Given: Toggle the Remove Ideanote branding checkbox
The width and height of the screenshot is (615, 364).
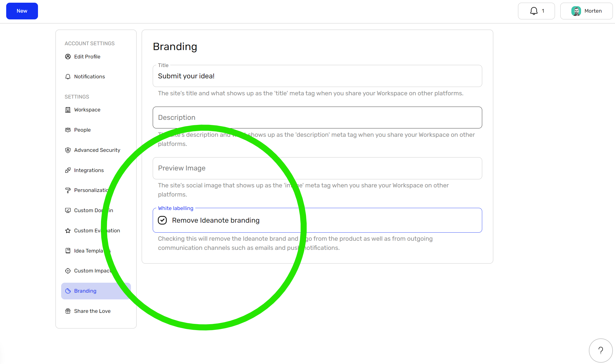Looking at the screenshot, I should 162,220.
